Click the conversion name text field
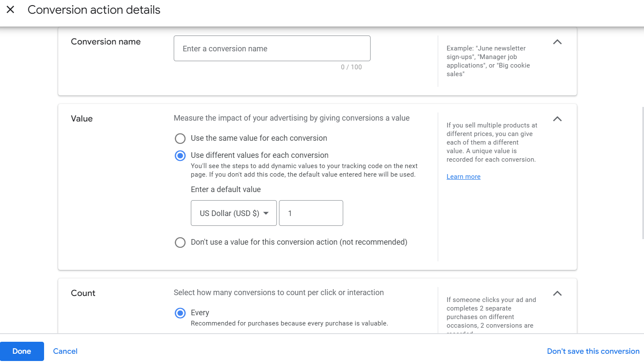The height and width of the screenshot is (364, 644). click(272, 48)
